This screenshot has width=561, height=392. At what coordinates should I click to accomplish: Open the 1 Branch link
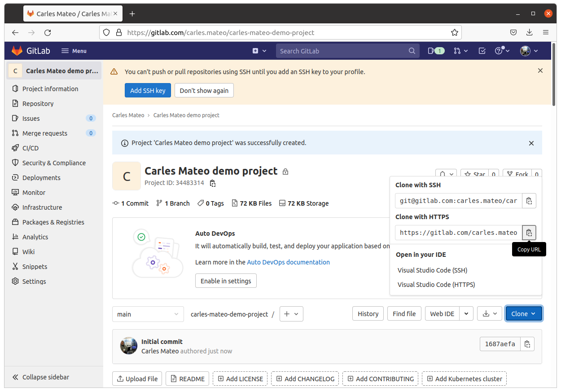173,203
